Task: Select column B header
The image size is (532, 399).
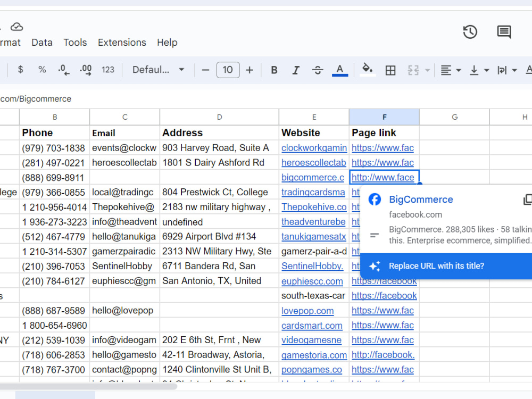Action: point(55,117)
